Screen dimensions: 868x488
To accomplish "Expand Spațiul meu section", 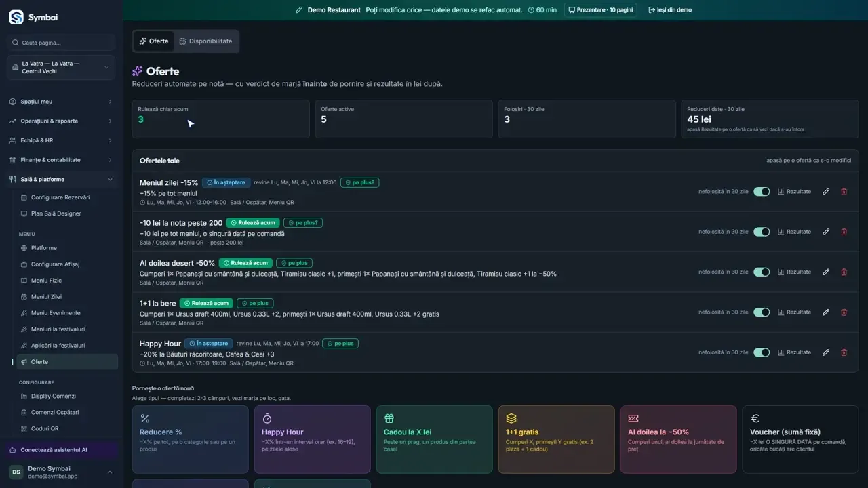I will point(61,102).
